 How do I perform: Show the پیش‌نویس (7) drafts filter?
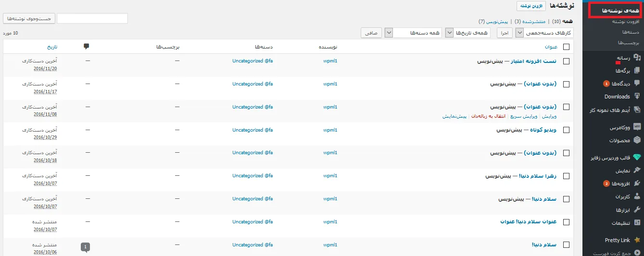click(x=493, y=22)
